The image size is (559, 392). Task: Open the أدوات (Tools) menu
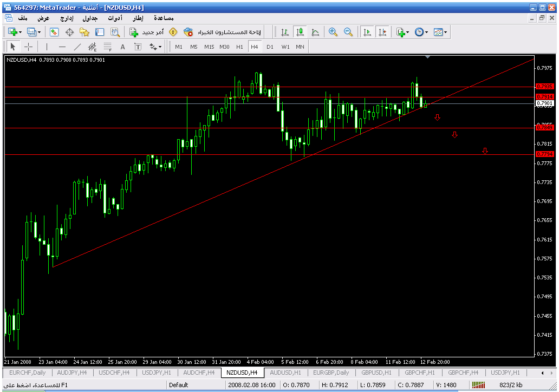(x=114, y=18)
